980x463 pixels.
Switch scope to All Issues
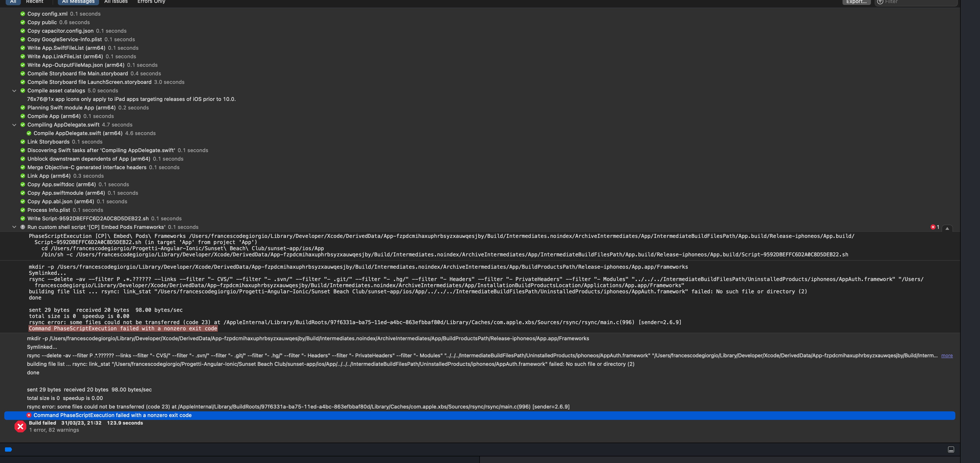pos(116,2)
